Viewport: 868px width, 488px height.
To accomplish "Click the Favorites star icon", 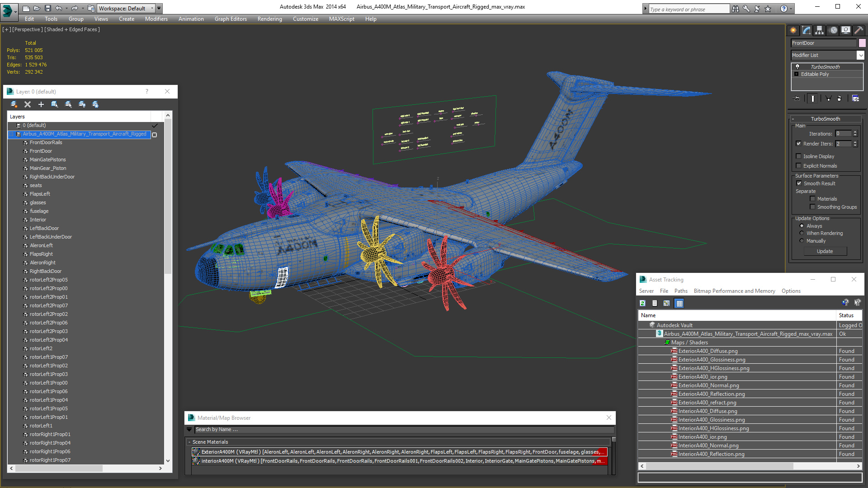I will 768,9.
